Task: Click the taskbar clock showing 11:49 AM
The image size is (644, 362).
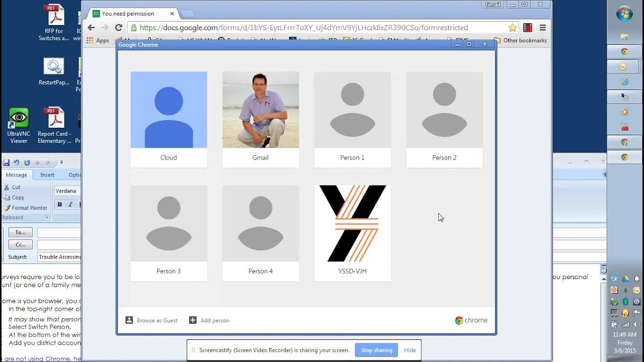Action: click(624, 342)
